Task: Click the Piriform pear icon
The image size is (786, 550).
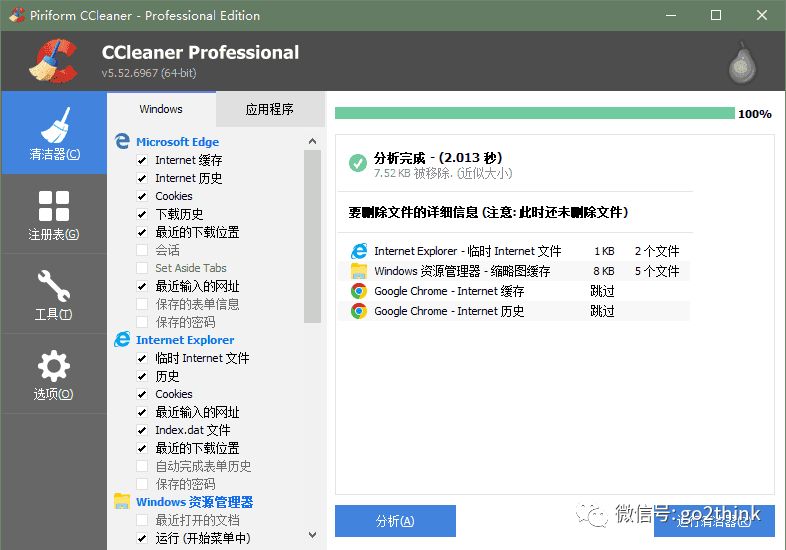Action: click(742, 64)
